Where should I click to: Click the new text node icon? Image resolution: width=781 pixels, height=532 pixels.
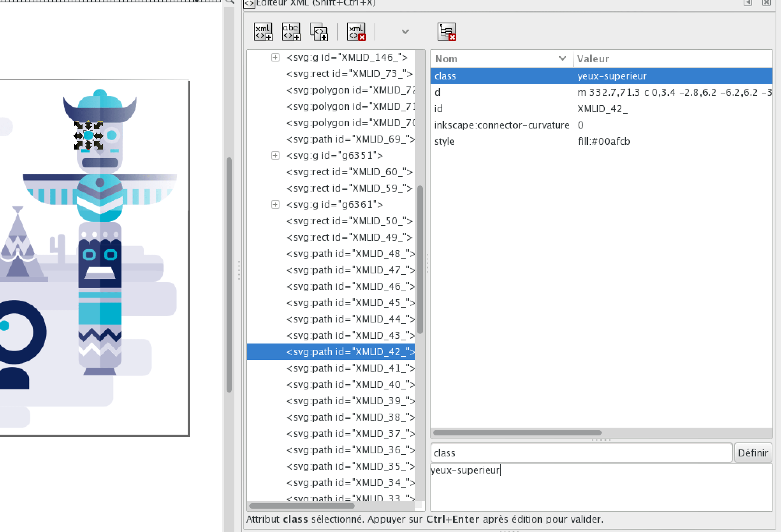click(291, 32)
